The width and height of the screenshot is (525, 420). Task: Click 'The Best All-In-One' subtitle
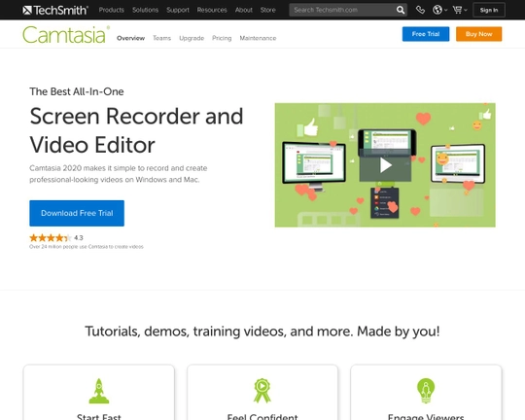(77, 91)
